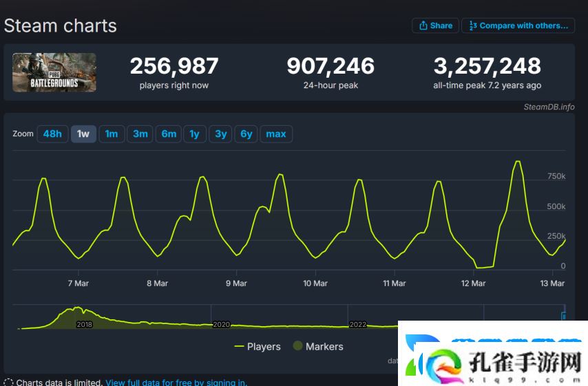Choose the 6y zoom range

246,133
